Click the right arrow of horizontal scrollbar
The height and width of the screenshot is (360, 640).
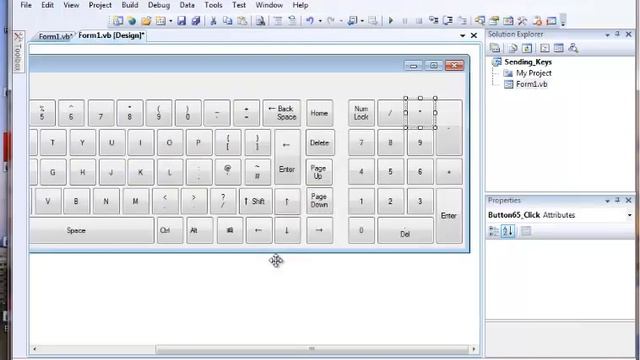(x=474, y=349)
